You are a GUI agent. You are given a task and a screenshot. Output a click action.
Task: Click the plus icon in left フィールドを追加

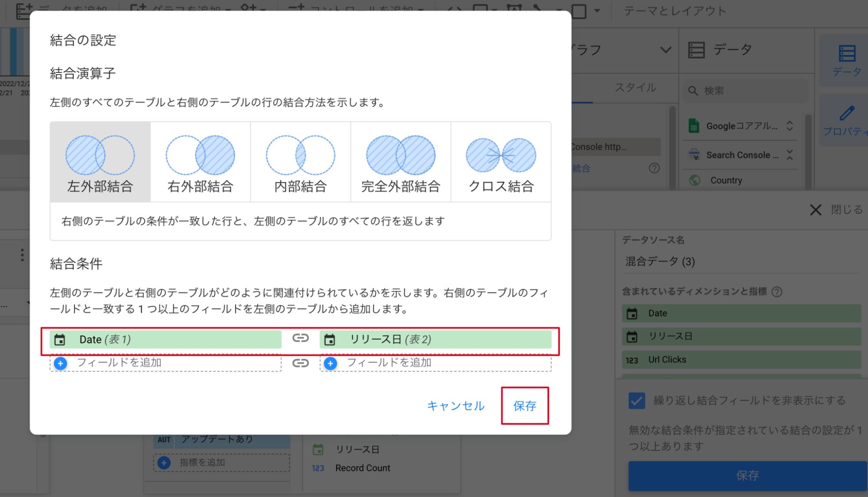[61, 363]
